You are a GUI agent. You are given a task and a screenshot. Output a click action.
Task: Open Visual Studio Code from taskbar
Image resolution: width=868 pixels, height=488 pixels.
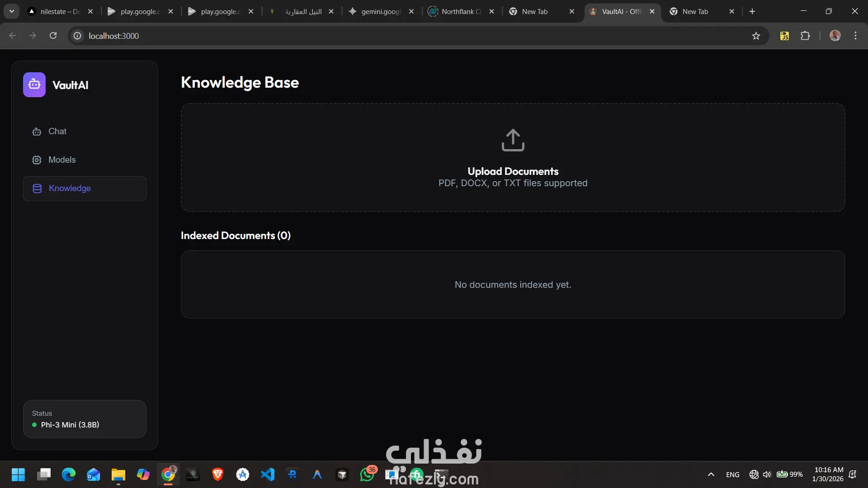(x=268, y=474)
